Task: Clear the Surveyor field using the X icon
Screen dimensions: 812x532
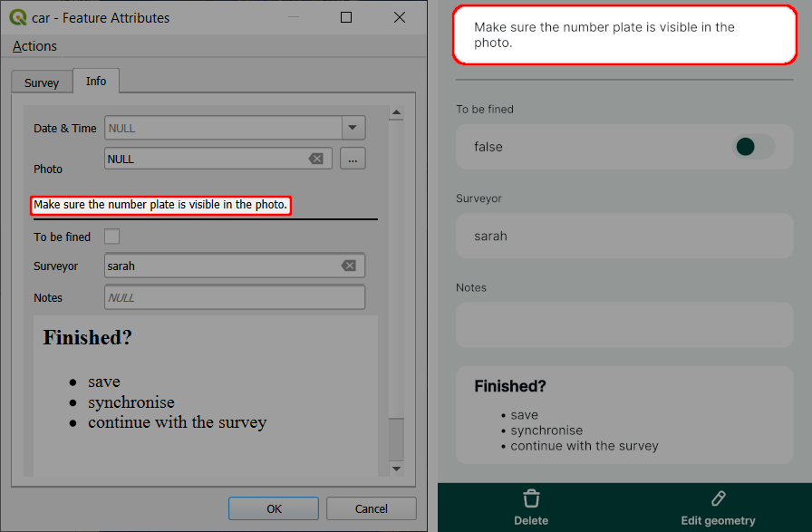Action: pyautogui.click(x=349, y=265)
